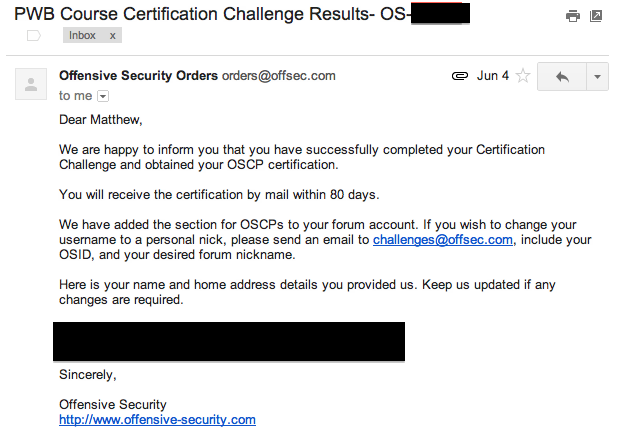The image size is (628, 442).
Task: Expand recipient details next to 'to me'
Action: tap(102, 96)
